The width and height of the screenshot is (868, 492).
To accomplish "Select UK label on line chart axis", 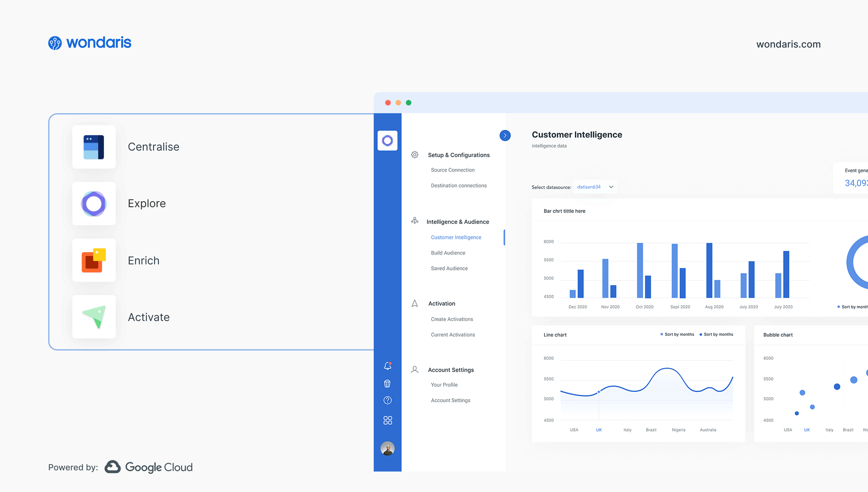I will (599, 430).
